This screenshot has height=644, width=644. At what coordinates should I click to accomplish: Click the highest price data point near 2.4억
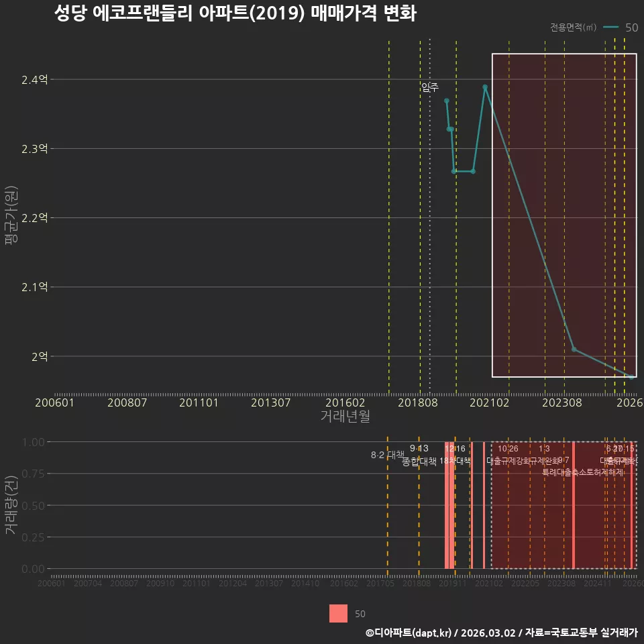point(485,87)
